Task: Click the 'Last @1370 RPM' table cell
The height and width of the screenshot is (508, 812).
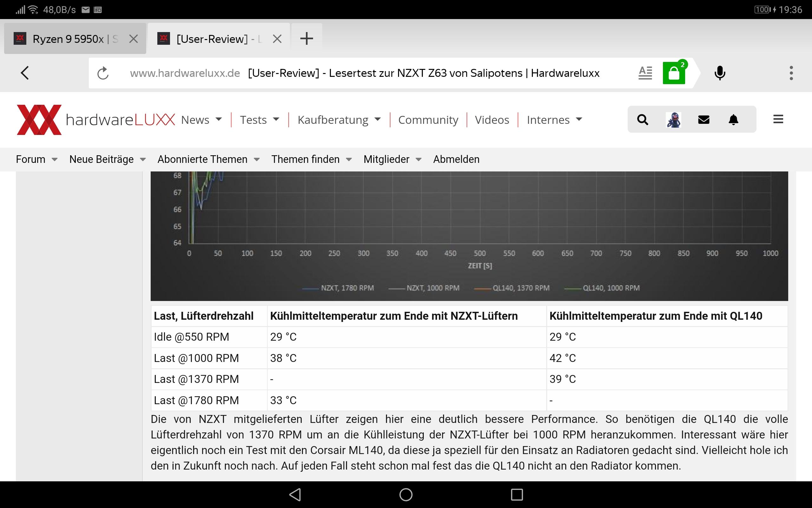Action: click(209, 379)
